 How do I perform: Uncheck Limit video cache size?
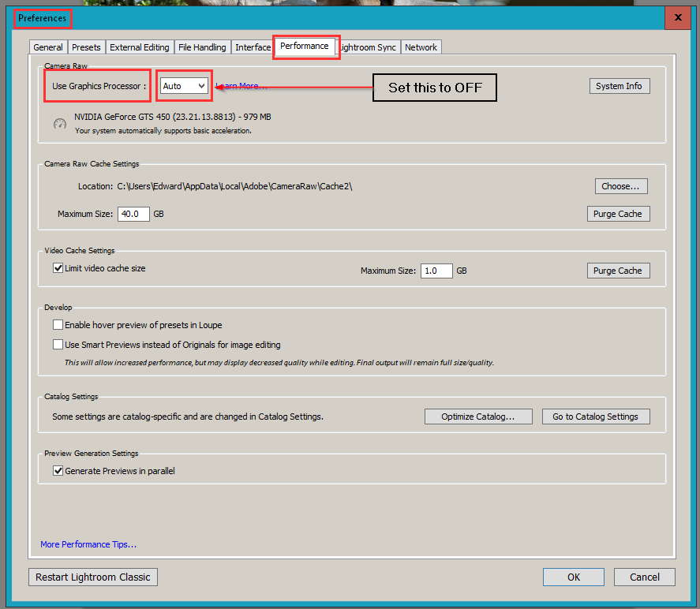[58, 267]
